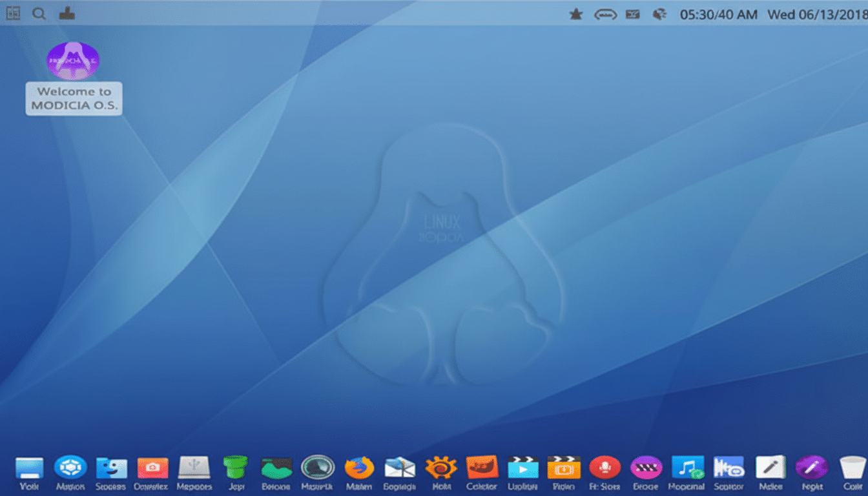Launch the Firefox web browser from the dock
868x496 pixels.
(x=359, y=466)
